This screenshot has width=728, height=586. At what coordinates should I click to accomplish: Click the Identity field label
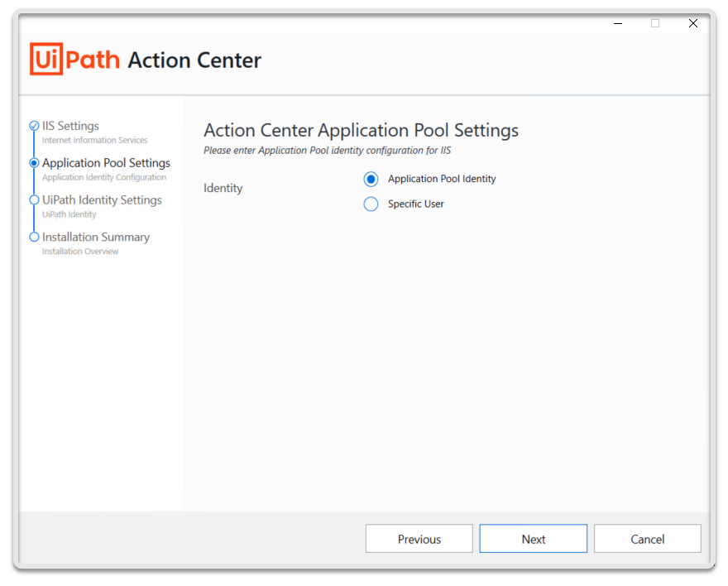(222, 188)
